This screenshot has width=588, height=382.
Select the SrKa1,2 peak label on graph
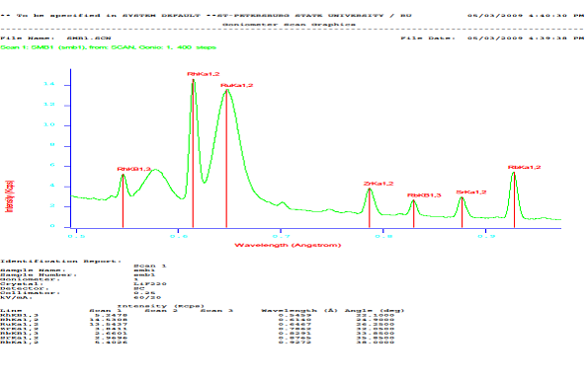(471, 192)
